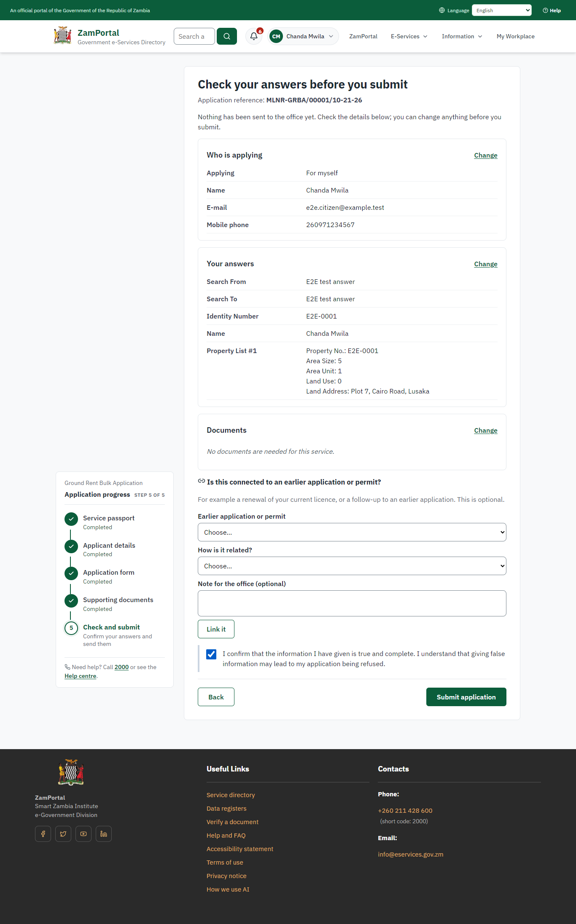The height and width of the screenshot is (924, 576).
Task: Open the notifications bell
Action: tap(254, 36)
